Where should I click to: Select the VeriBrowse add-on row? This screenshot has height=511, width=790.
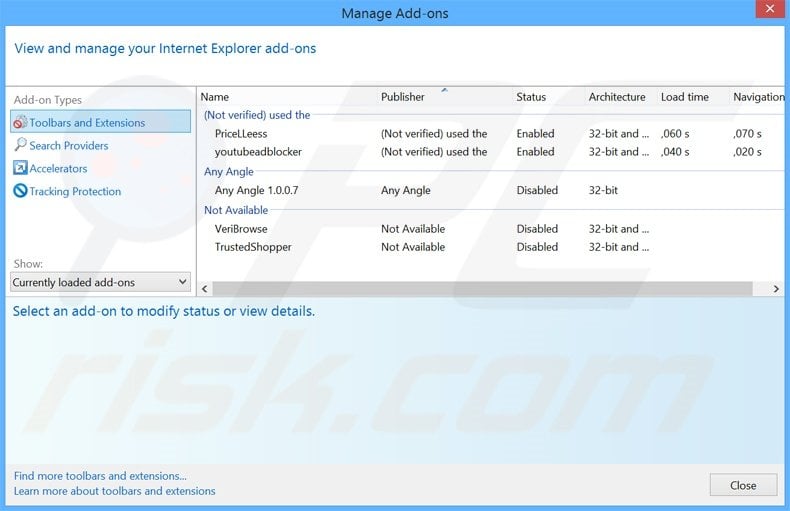click(x=491, y=229)
